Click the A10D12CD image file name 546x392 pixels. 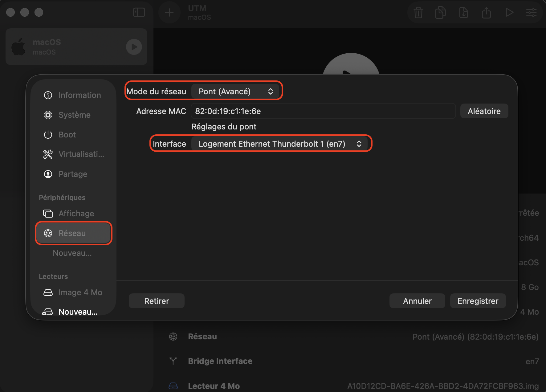click(x=443, y=386)
